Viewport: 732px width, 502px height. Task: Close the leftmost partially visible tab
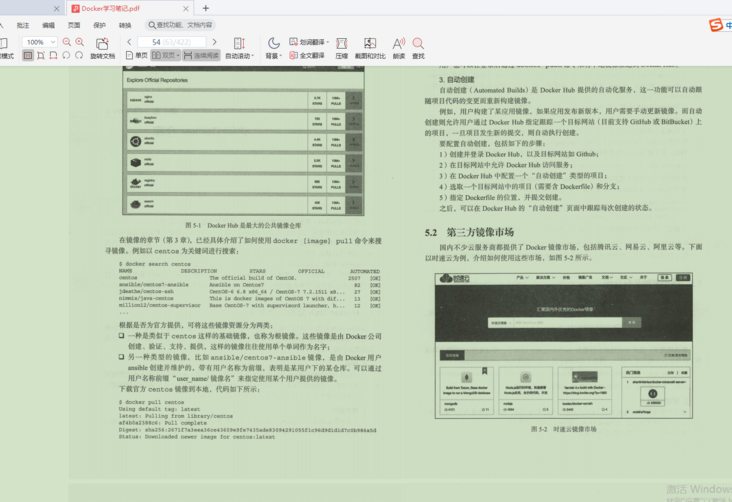(56, 8)
